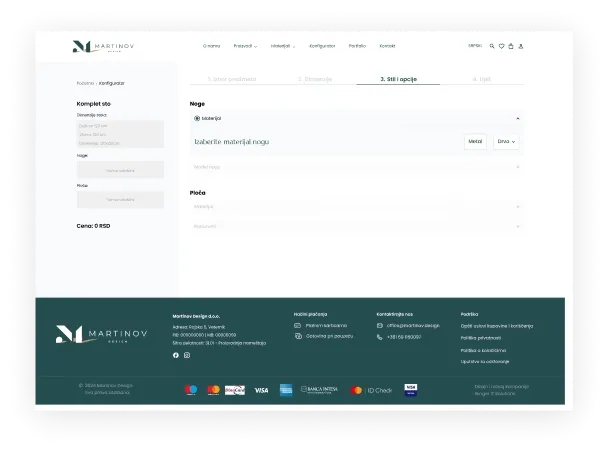This screenshot has height=451, width=609.
Task: Open Politika o kolačićima link
Action: tap(483, 350)
